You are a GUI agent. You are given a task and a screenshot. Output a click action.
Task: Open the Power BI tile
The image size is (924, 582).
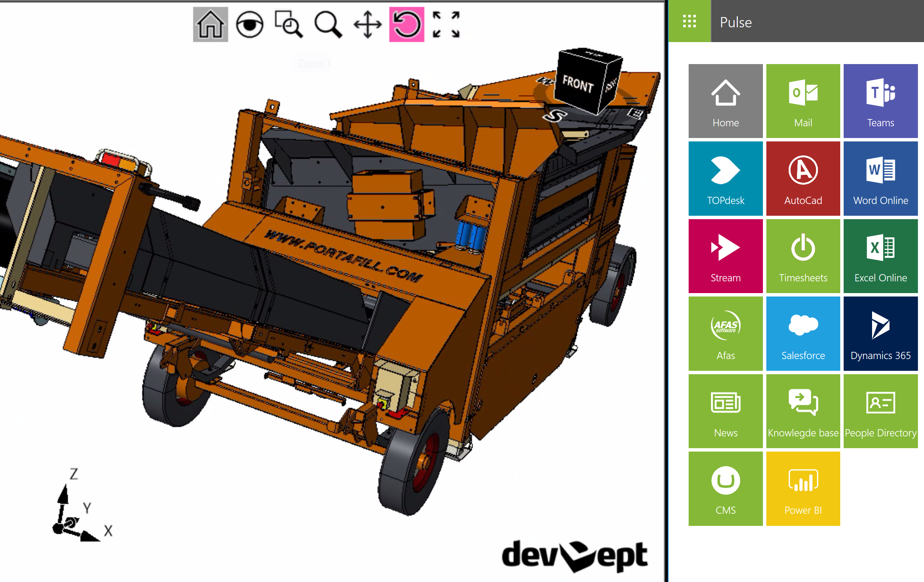click(803, 489)
